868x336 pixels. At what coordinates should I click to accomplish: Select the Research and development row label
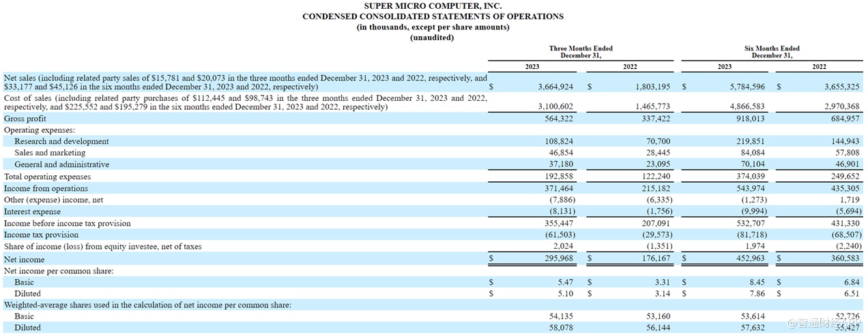(x=61, y=142)
